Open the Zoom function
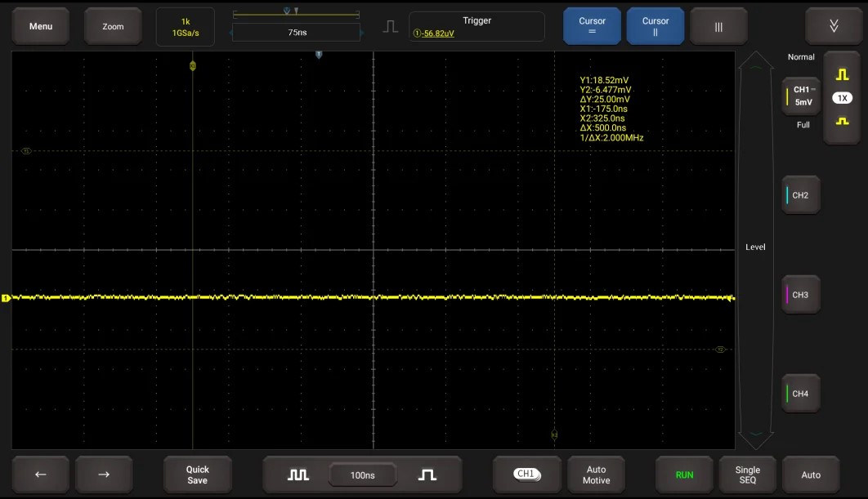This screenshot has width=868, height=499. click(113, 26)
